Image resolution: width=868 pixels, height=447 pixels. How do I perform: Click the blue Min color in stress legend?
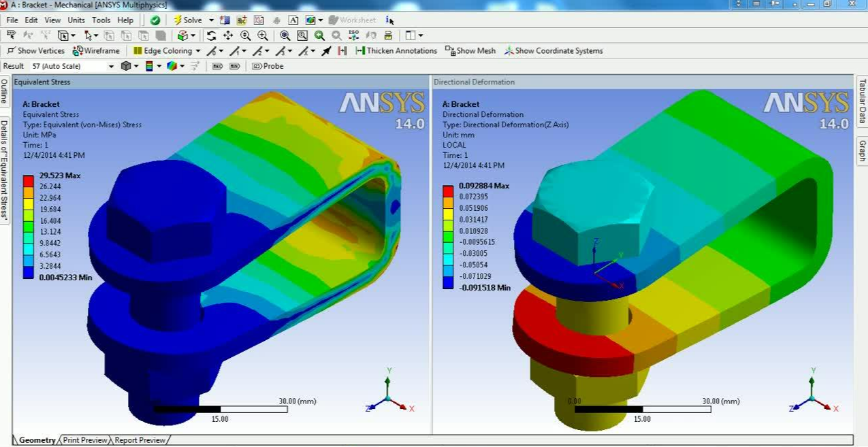pos(28,272)
